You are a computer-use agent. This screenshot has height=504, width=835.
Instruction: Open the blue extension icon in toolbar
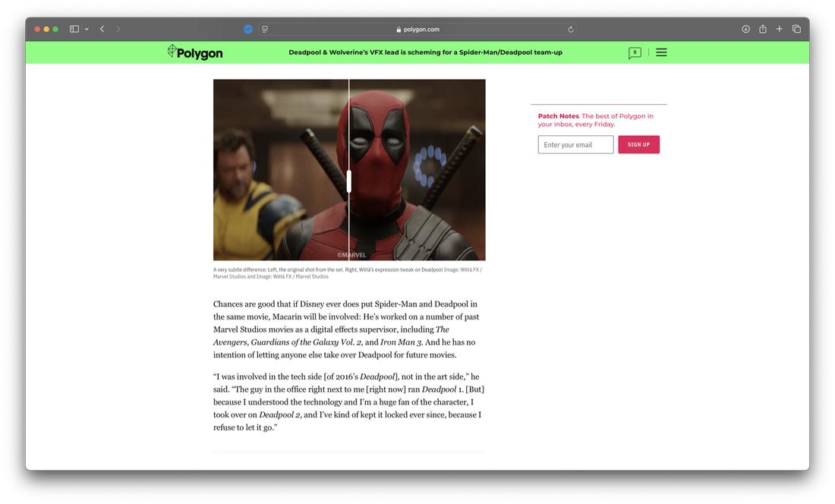(x=248, y=30)
